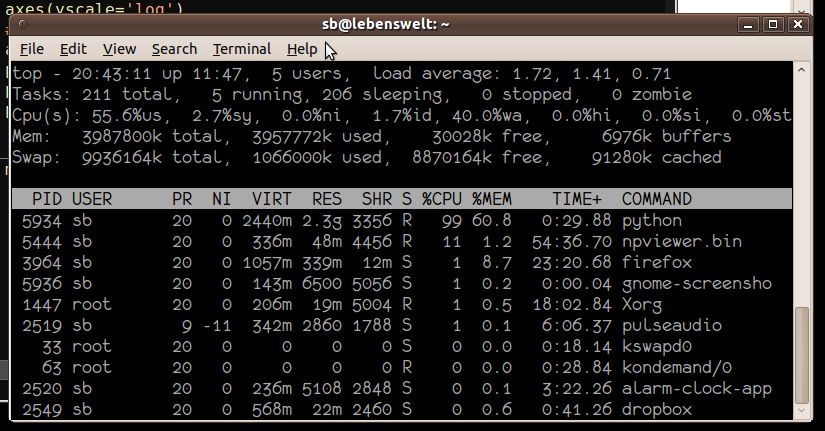Click the terminal scrollbar up arrow
This screenshot has height=431, width=825.
(x=802, y=69)
